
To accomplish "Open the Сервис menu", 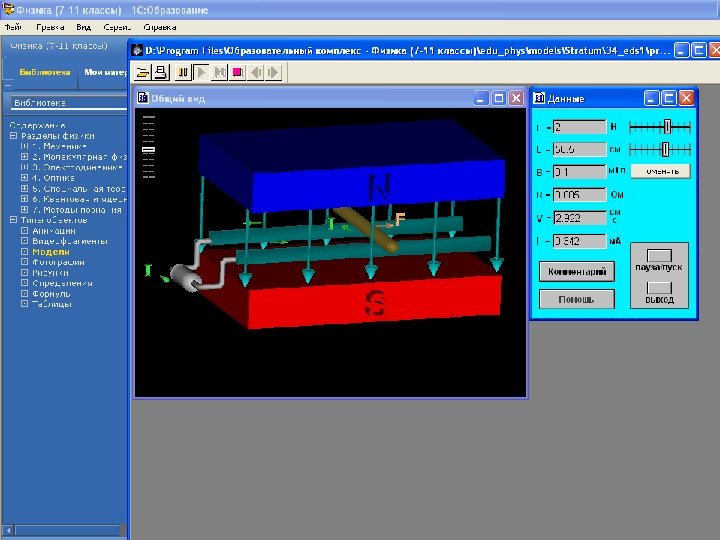I will (117, 27).
